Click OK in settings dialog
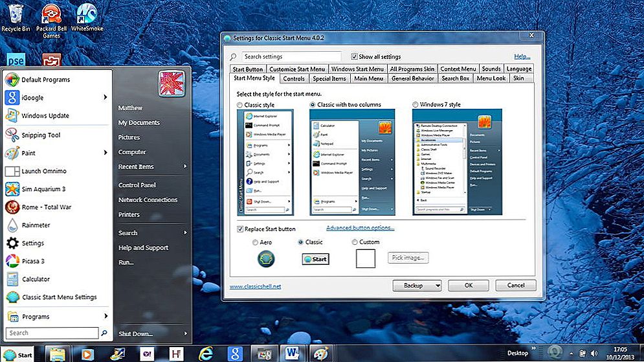This screenshot has height=362, width=644. click(468, 285)
